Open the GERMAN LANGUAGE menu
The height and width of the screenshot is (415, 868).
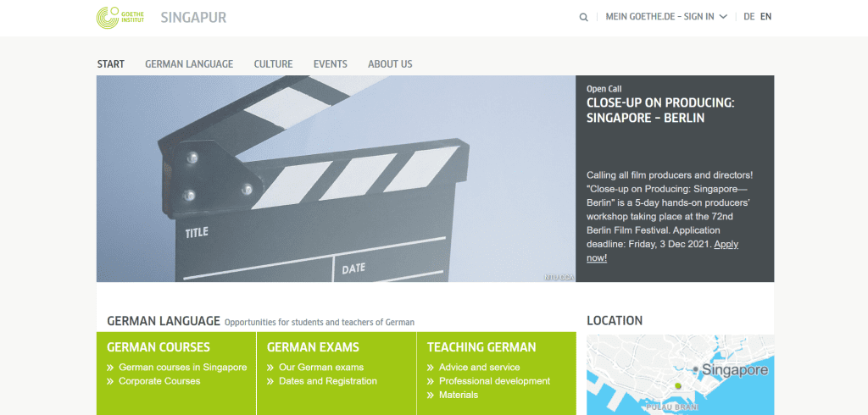(189, 64)
